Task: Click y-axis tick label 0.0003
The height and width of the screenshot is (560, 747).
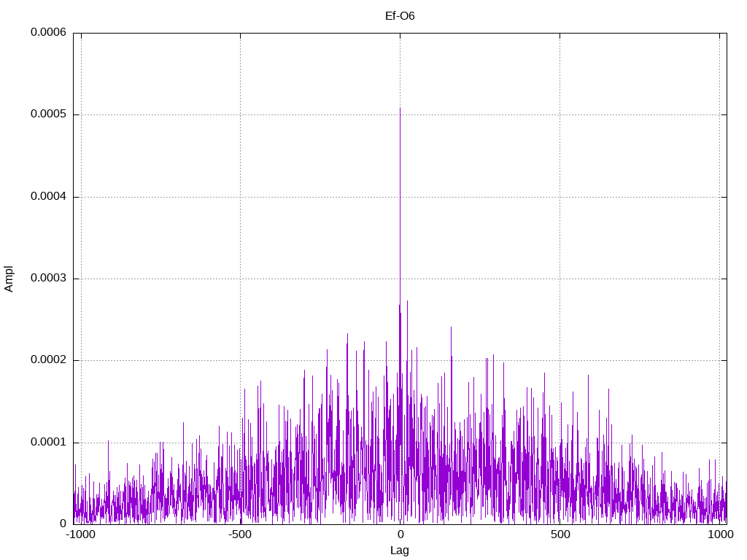Action: coord(49,279)
